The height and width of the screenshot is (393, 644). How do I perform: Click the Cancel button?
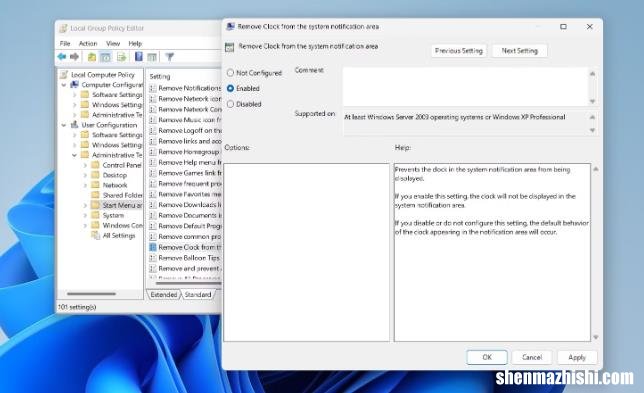(x=532, y=357)
